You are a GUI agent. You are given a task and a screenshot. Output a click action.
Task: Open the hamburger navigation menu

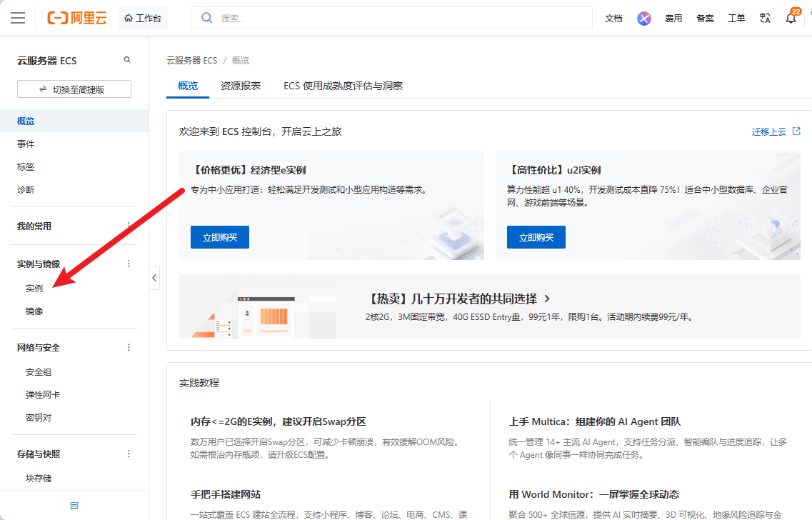coord(18,18)
